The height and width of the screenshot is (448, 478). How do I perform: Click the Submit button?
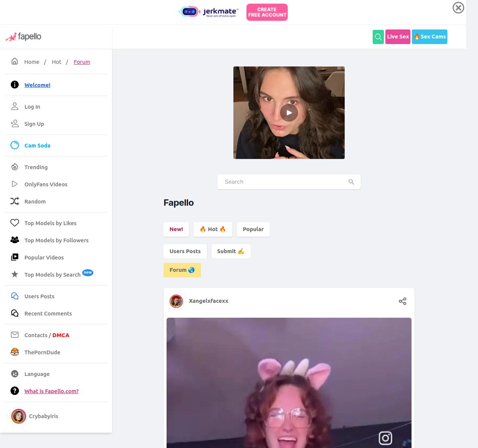pyautogui.click(x=230, y=251)
